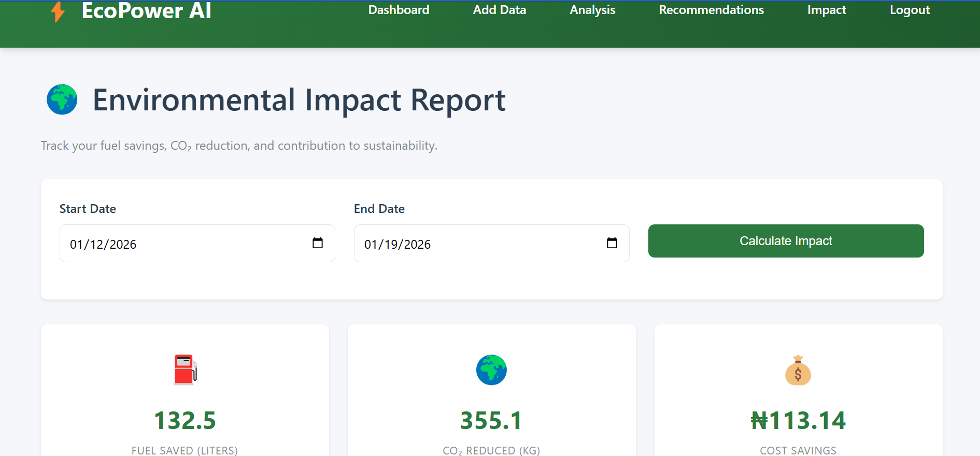Viewport: 980px width, 456px height.
Task: Click the fuel pump icon in Fuel Saved card
Action: pos(185,369)
